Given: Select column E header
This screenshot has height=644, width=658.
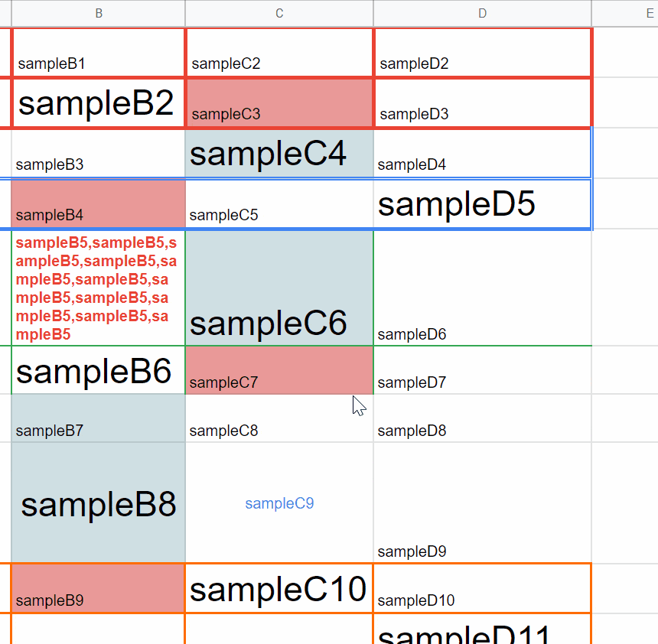Looking at the screenshot, I should pos(625,14).
